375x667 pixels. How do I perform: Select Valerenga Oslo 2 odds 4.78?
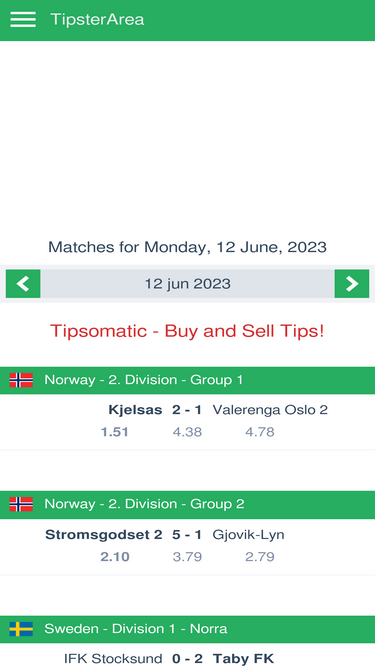click(x=260, y=432)
